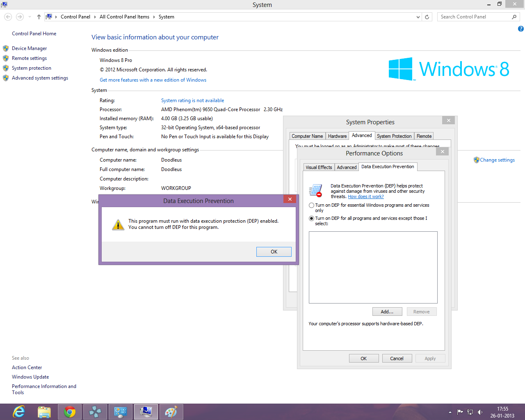Open the Paint taskbar icon
The image size is (525, 420).
(171, 412)
